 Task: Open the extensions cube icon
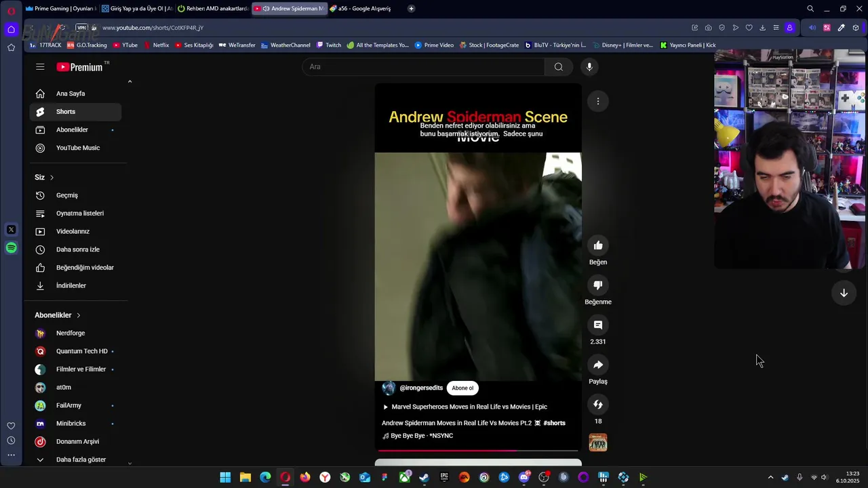point(856,28)
